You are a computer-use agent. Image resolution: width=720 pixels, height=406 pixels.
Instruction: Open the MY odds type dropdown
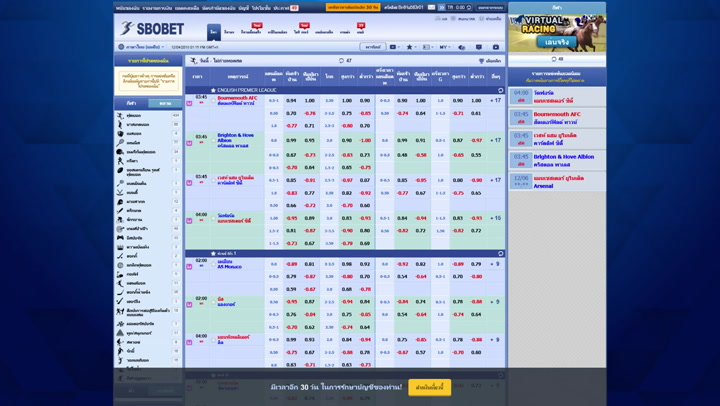click(445, 47)
